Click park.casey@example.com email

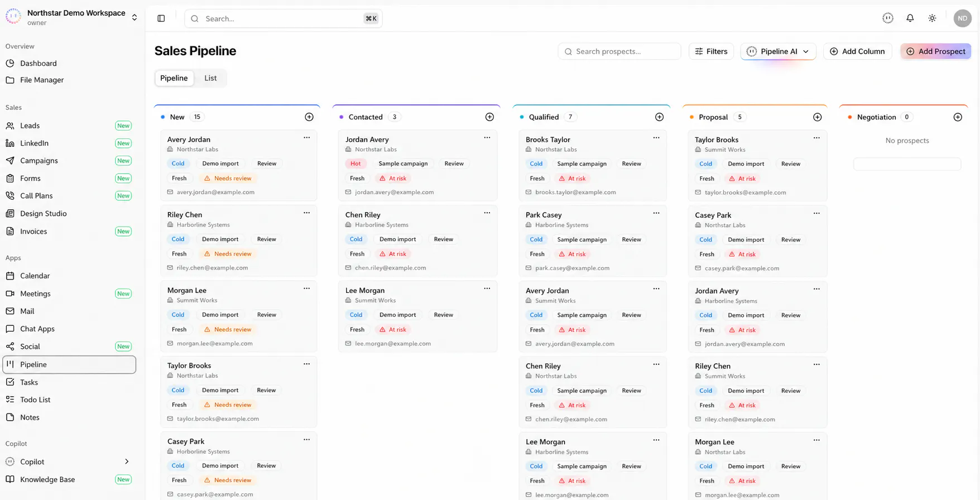pyautogui.click(x=572, y=268)
